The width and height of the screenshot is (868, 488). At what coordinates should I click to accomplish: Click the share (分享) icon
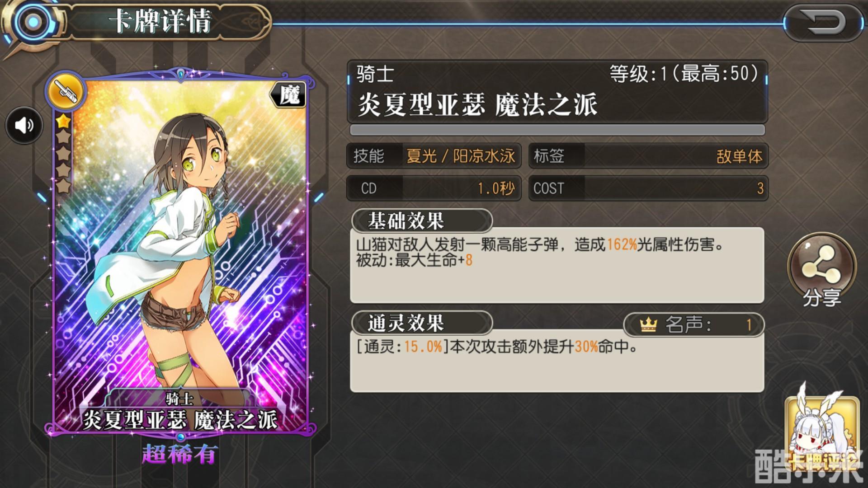[x=821, y=271]
